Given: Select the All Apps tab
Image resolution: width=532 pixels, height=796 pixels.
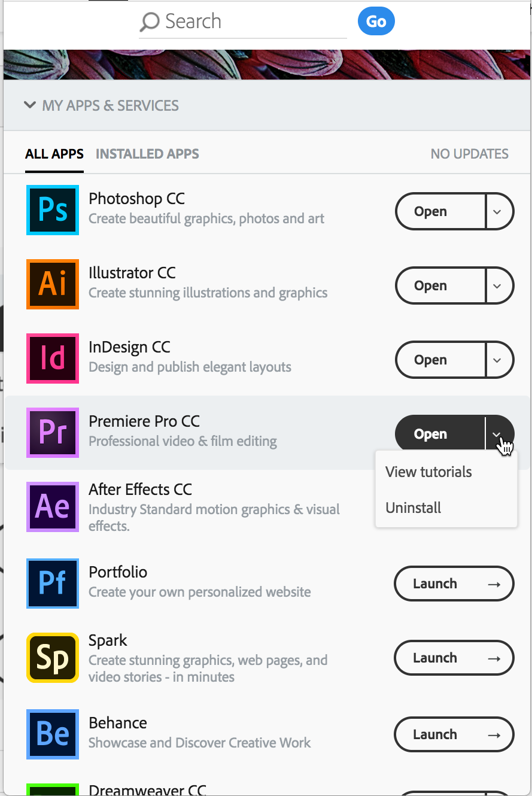Looking at the screenshot, I should tap(54, 154).
